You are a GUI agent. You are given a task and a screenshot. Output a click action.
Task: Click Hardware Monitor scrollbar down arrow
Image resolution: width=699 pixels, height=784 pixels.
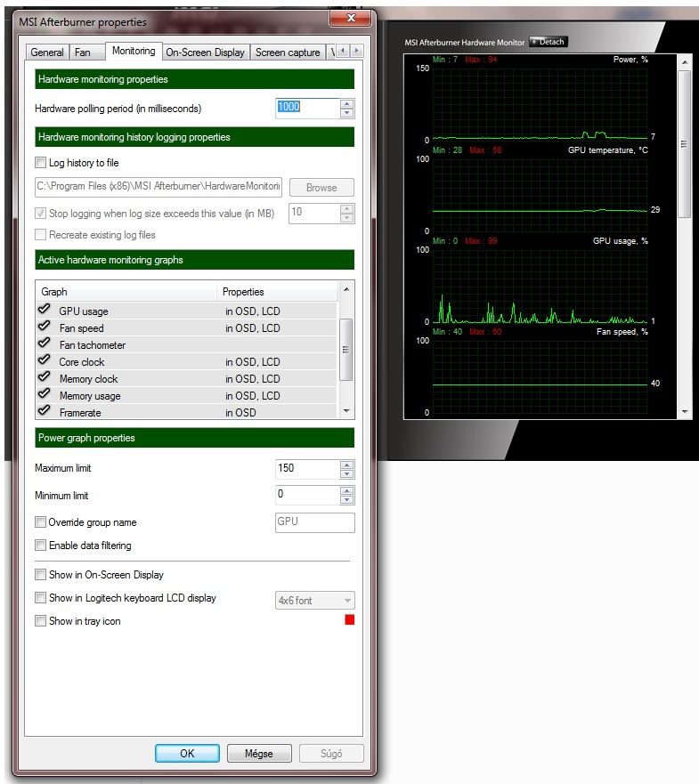[685, 412]
